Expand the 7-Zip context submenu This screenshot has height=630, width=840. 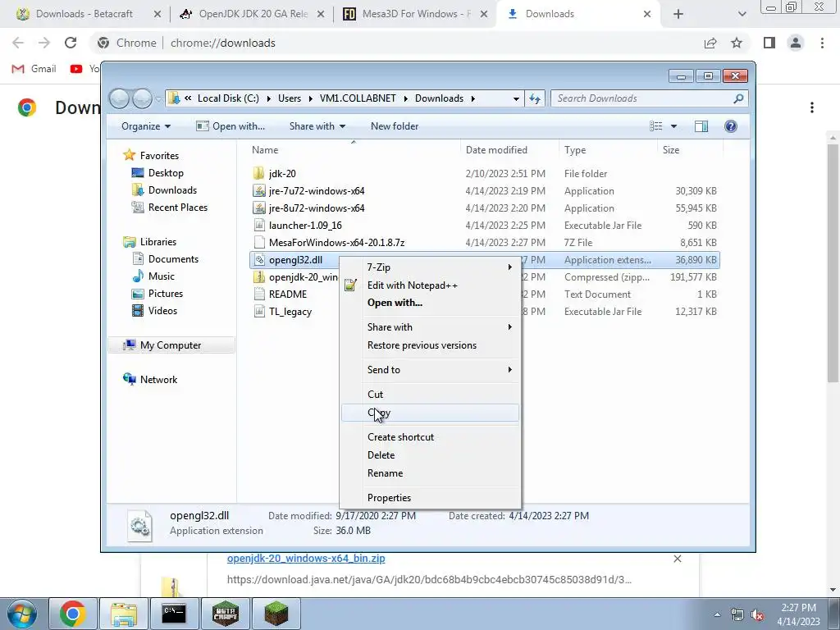430,267
